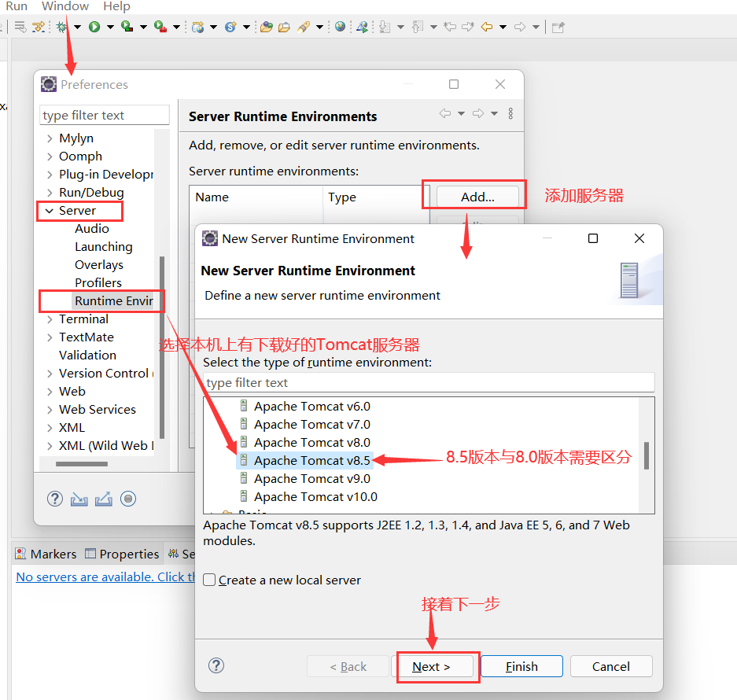
Task: Click the Oomph preference recorder icon
Action: (128, 499)
